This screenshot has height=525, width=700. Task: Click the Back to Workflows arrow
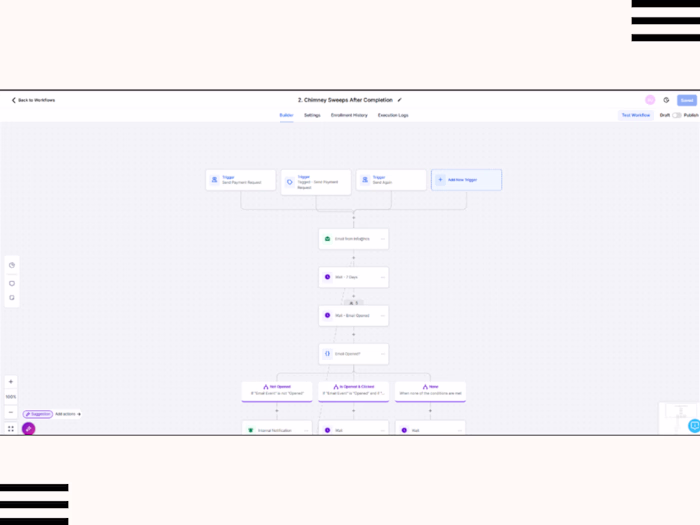[13, 100]
